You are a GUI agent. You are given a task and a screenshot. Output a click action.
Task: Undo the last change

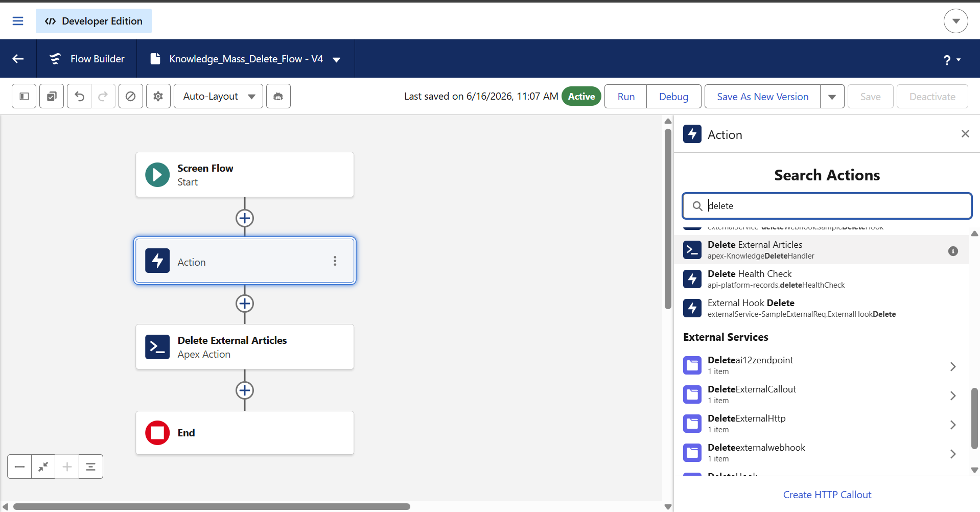click(79, 96)
